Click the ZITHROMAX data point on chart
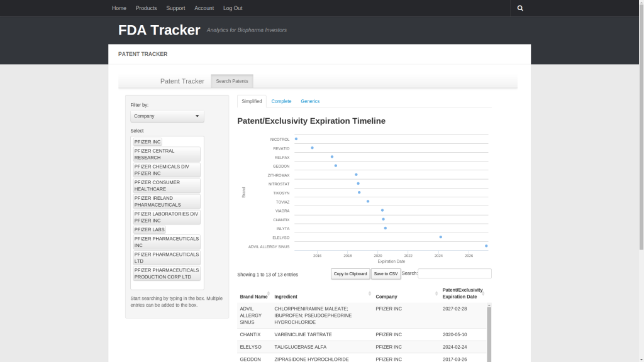 coord(356,175)
